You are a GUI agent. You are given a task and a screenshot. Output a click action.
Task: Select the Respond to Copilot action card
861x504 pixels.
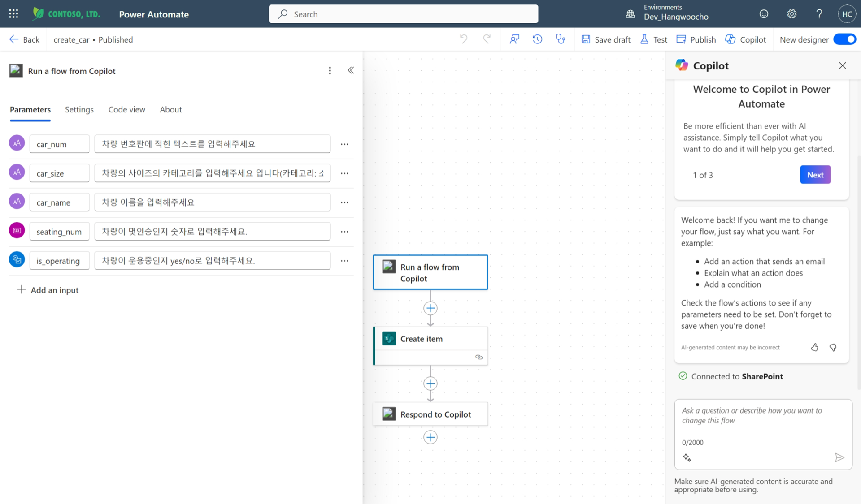point(430,414)
